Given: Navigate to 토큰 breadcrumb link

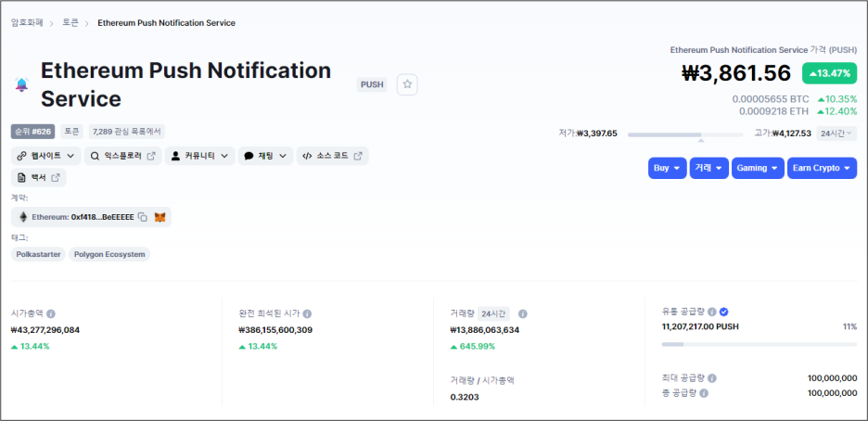Looking at the screenshot, I should (x=70, y=22).
